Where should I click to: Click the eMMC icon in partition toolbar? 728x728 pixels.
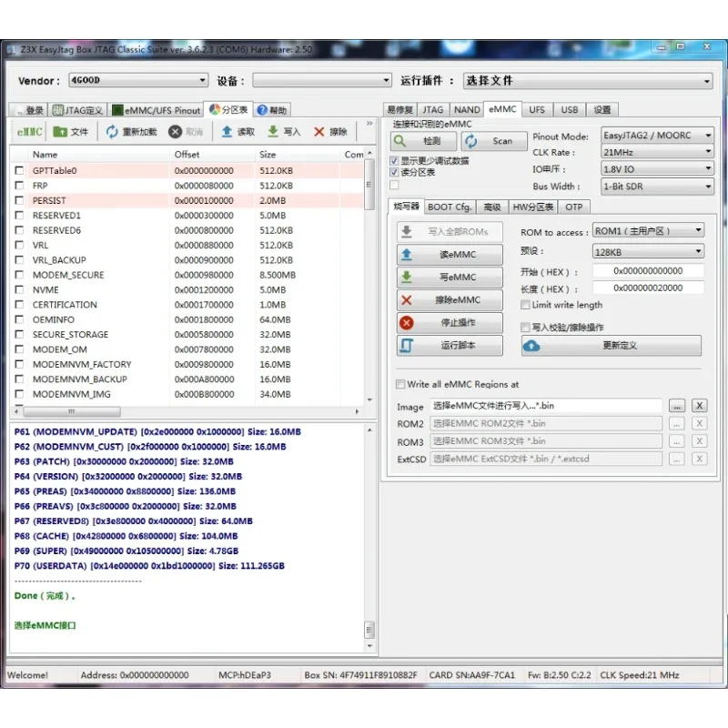pyautogui.click(x=29, y=132)
